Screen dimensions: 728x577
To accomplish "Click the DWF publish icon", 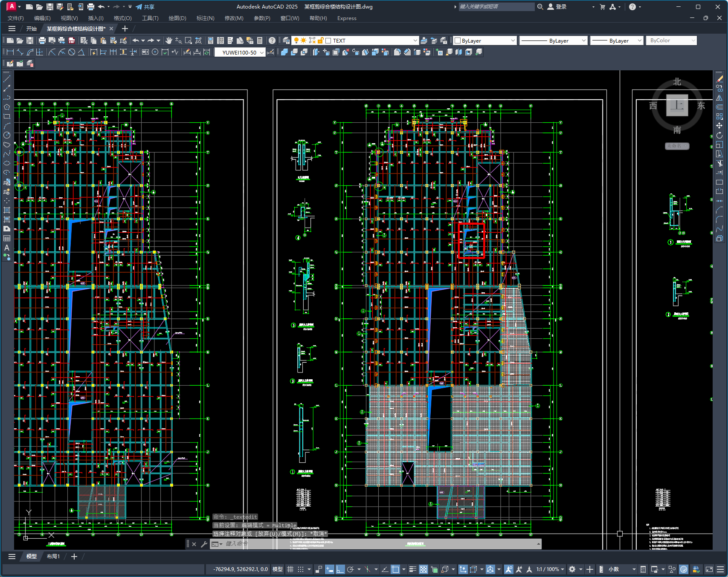I will pos(72,40).
